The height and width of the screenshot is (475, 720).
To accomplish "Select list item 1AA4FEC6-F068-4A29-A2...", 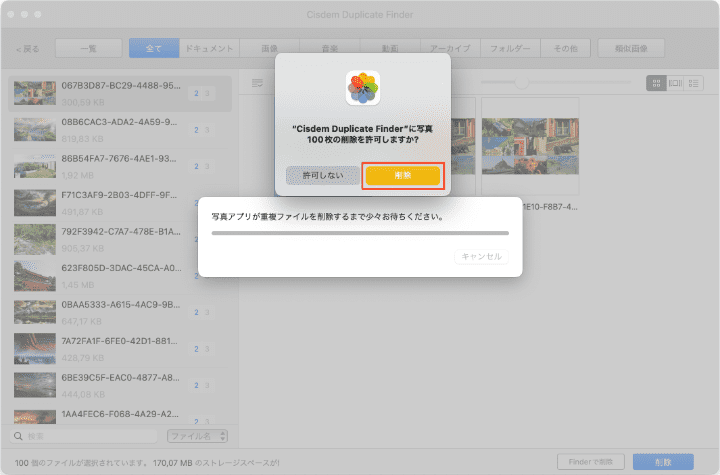I will [x=120, y=416].
